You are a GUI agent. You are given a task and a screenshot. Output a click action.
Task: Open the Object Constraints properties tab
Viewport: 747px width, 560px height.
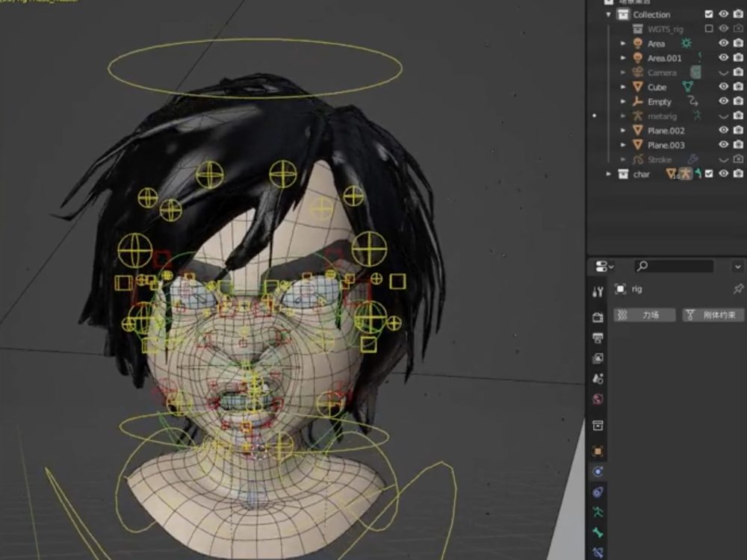[x=598, y=492]
